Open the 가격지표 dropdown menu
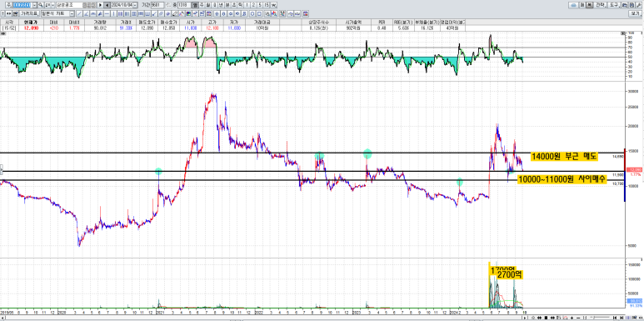The image size is (644, 321). pyautogui.click(x=29, y=13)
